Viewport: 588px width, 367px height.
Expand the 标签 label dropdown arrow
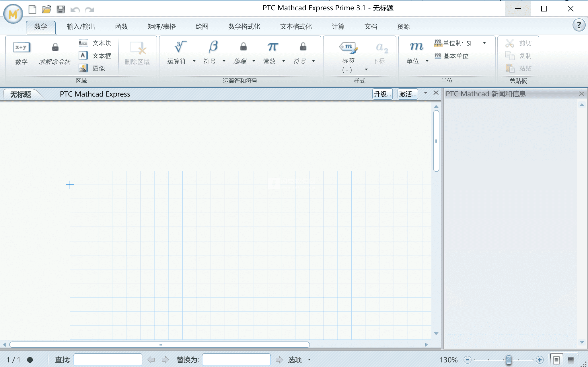[x=366, y=70]
